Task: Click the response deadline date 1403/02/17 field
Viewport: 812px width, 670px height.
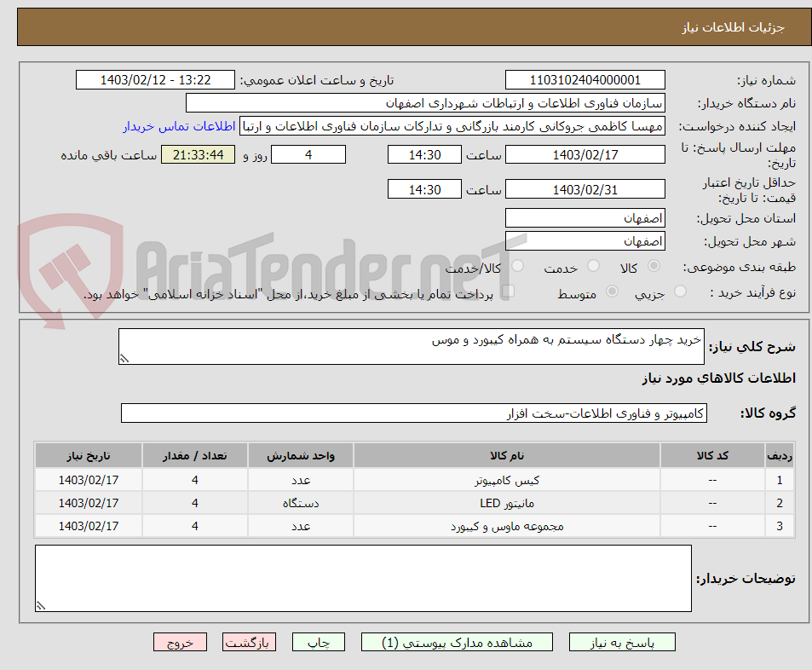Action: [585, 154]
